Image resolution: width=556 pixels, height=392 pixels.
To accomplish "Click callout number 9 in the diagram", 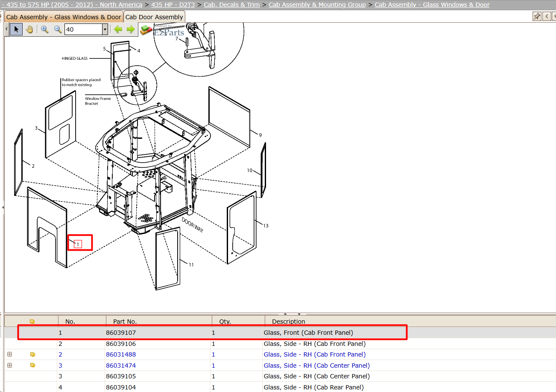I will 260,135.
